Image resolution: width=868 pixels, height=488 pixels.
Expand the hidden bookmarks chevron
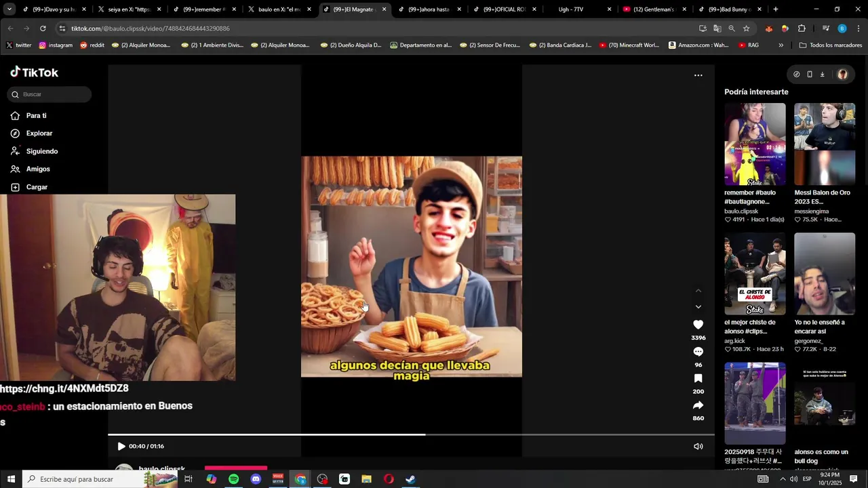pos(781,45)
